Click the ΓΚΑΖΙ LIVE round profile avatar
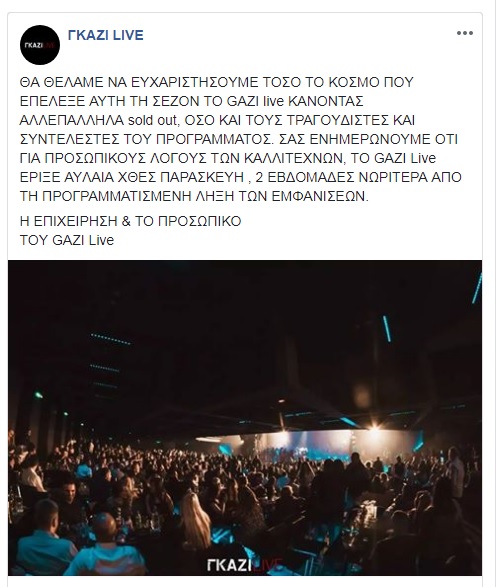This screenshot has width=496, height=587. [x=40, y=45]
